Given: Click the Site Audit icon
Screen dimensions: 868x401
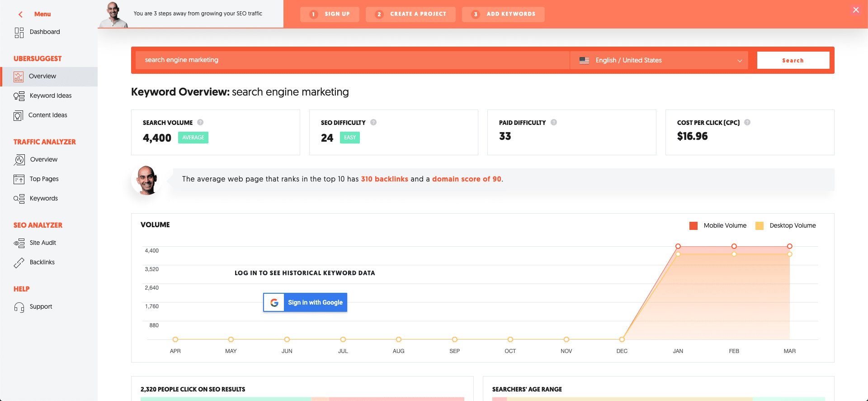Looking at the screenshot, I should 19,243.
